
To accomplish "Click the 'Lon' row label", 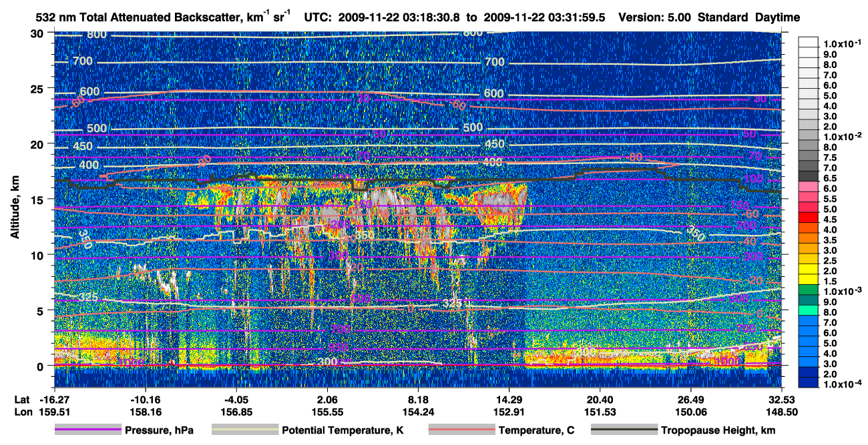I will 23,412.
